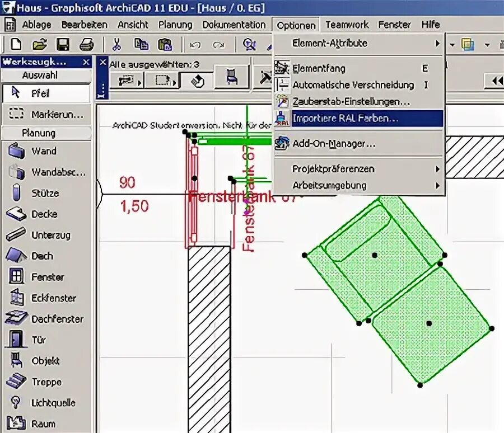This screenshot has height=433, width=504.
Task: Open the Ansicht menu
Action: (133, 25)
